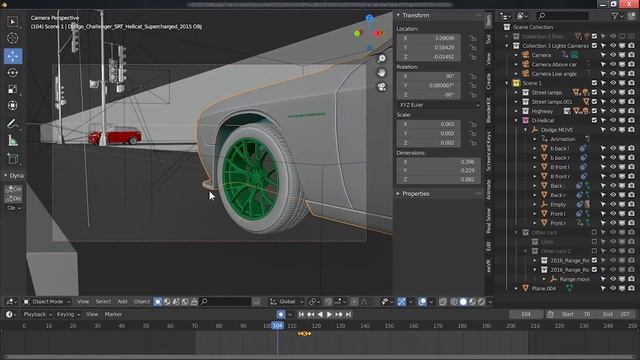Open the Object Mode dropdown
Screen dimensions: 640x360
47,302
